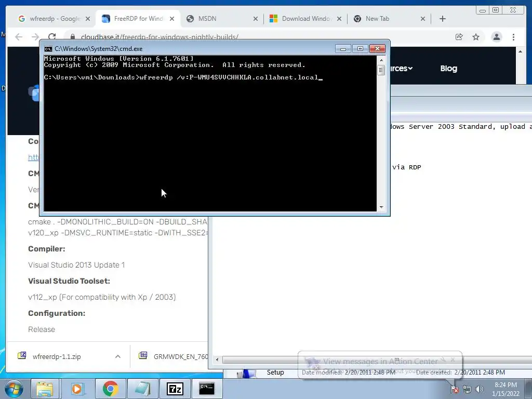Viewport: 532px width, 399px height.
Task: Open the GRMWDK_EN download item
Action: click(x=174, y=356)
